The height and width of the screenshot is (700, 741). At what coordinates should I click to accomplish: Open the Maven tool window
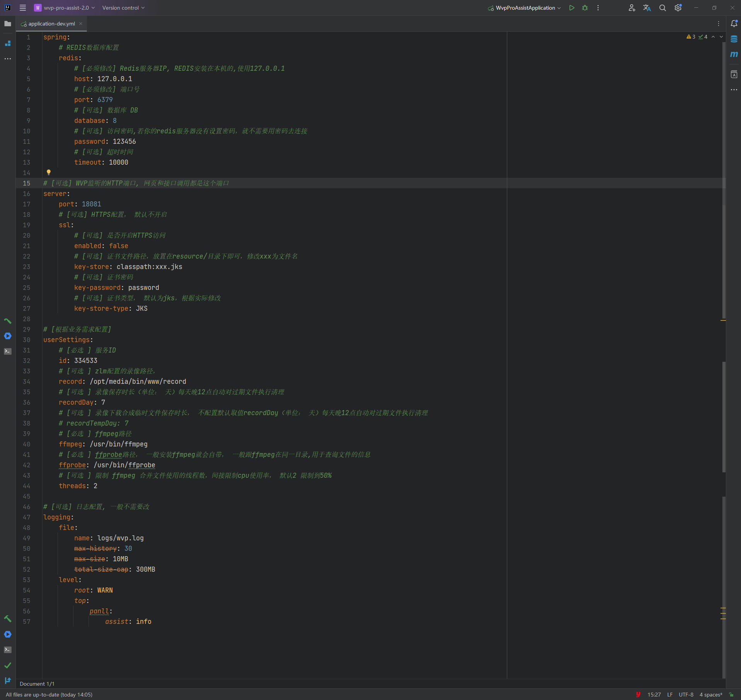[x=734, y=55]
